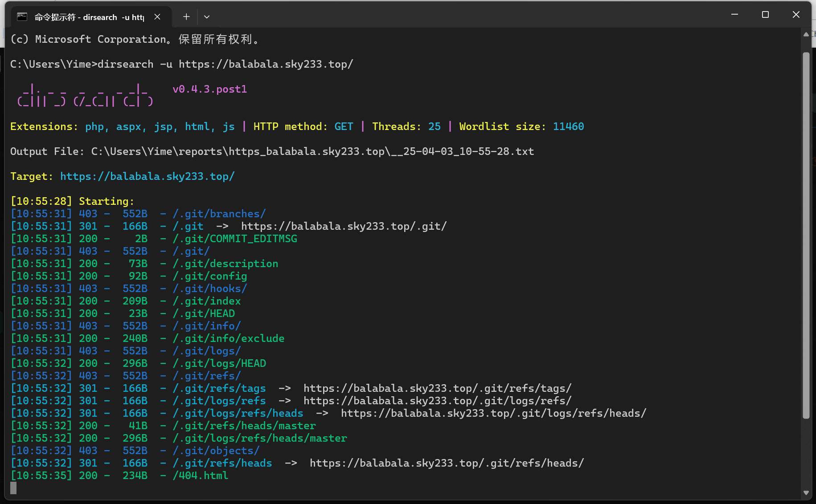Maximize the terminal window
Screen dimensions: 816x504
pos(765,15)
